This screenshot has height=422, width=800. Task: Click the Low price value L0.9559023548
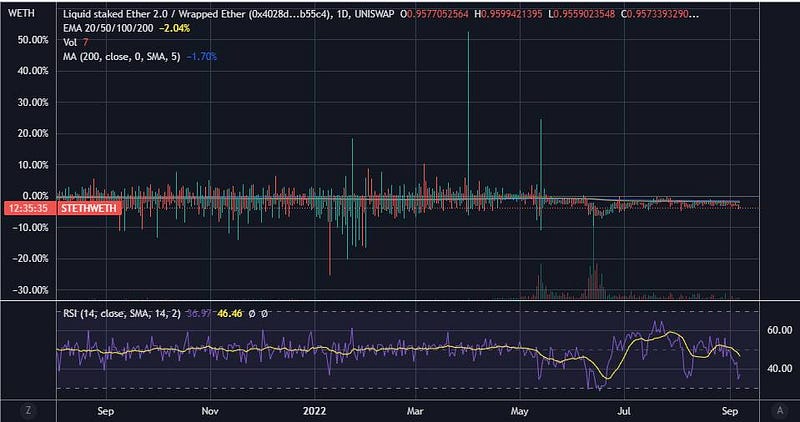581,14
